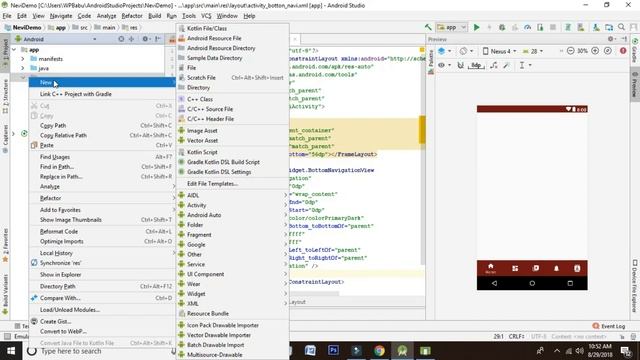Screen dimensions: 640x360
Task: Select Android Resource File
Action: pos(233,38)
